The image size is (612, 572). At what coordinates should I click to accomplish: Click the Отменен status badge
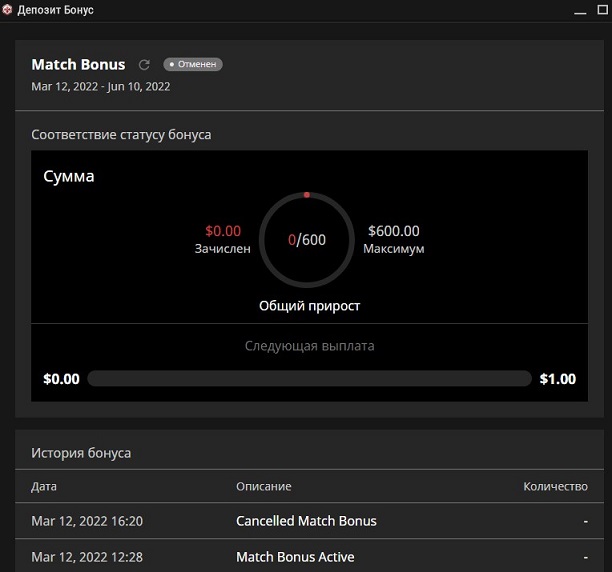[193, 64]
